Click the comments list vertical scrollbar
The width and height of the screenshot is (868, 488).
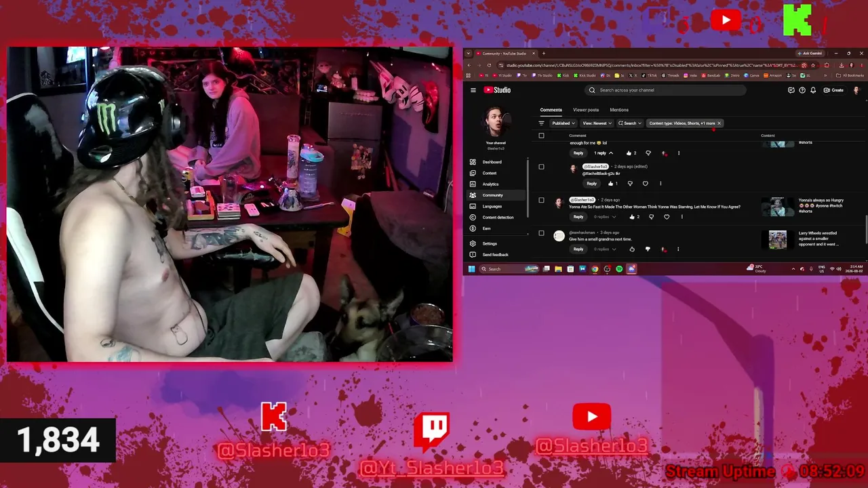point(866,228)
